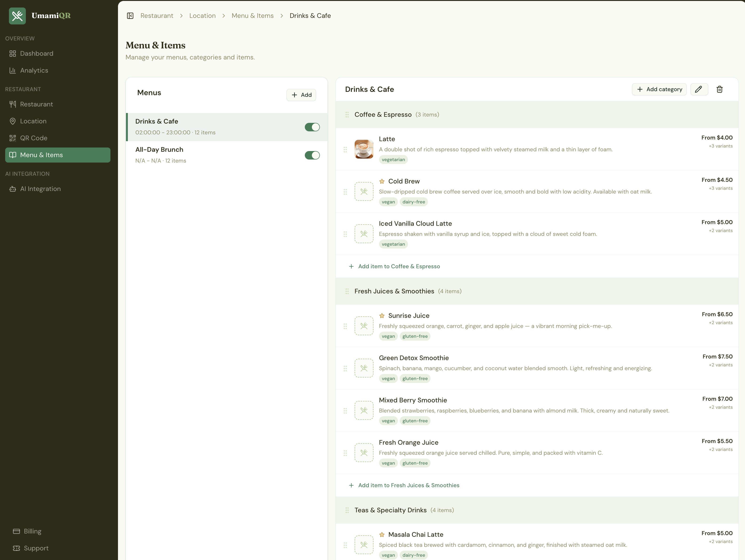Open the QR Code page
The height and width of the screenshot is (560, 745).
pos(58,138)
